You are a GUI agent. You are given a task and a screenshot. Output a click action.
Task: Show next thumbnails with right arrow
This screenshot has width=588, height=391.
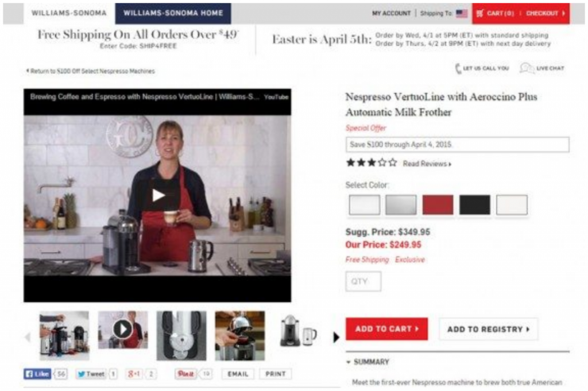336,338
